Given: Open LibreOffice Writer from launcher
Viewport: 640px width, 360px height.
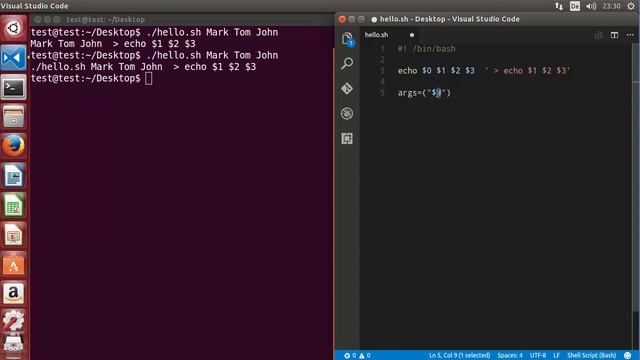Looking at the screenshot, I should 13,176.
